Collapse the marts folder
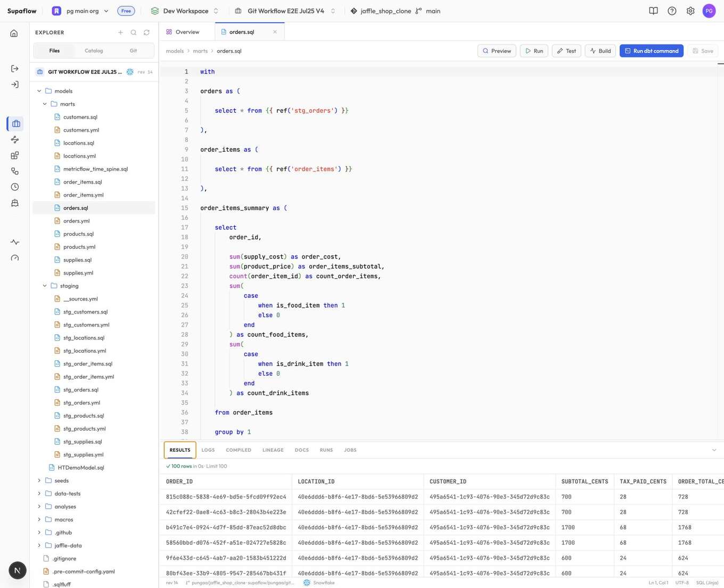 coord(45,104)
